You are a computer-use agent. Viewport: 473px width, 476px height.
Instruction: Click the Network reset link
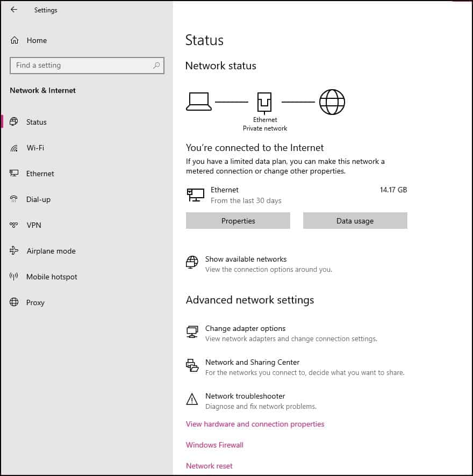209,466
